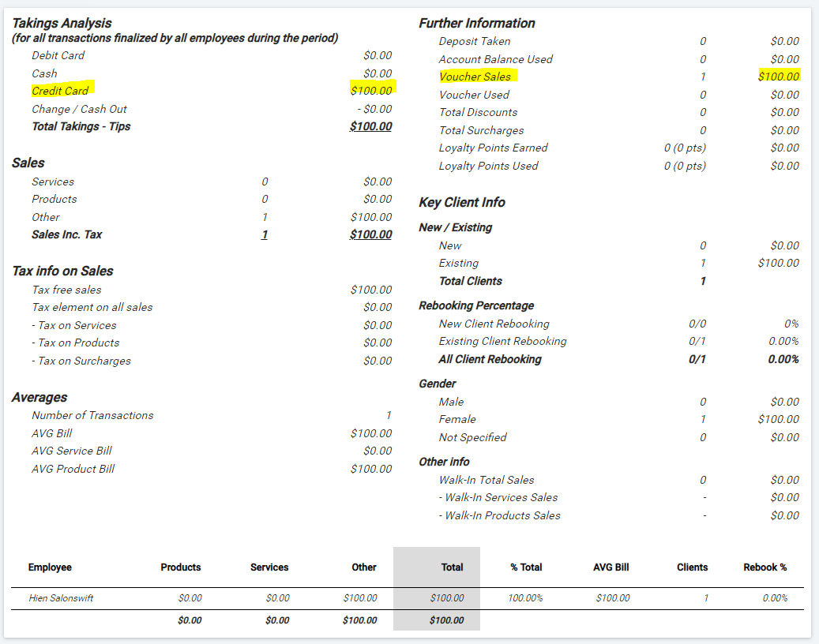The height and width of the screenshot is (644, 819).
Task: Sort by the AVG Bill column header
Action: pyautogui.click(x=611, y=567)
